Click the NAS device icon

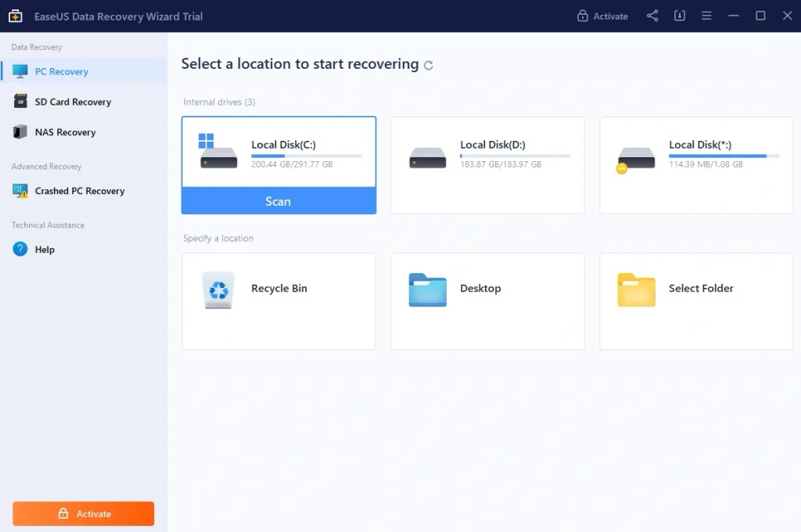pos(20,132)
